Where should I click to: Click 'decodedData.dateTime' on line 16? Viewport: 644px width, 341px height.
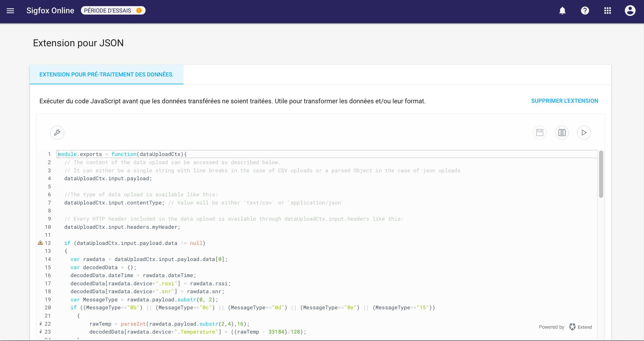coord(102,275)
